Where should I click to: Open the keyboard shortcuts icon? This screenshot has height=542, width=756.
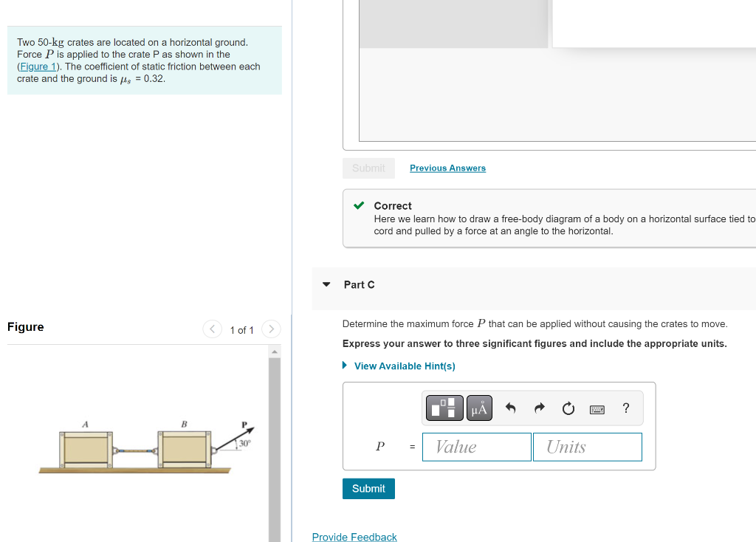coord(597,408)
